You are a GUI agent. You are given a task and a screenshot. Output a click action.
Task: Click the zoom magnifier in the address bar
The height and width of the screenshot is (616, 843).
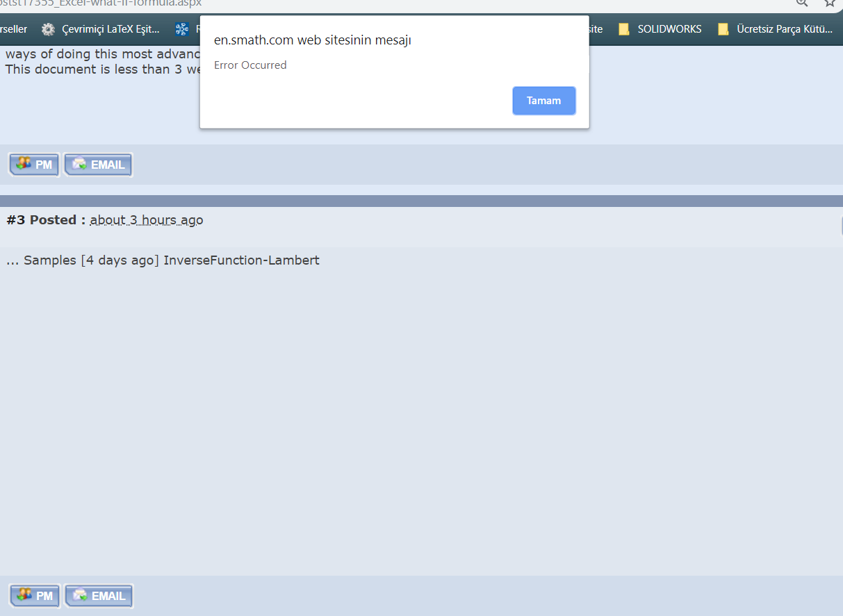[802, 3]
